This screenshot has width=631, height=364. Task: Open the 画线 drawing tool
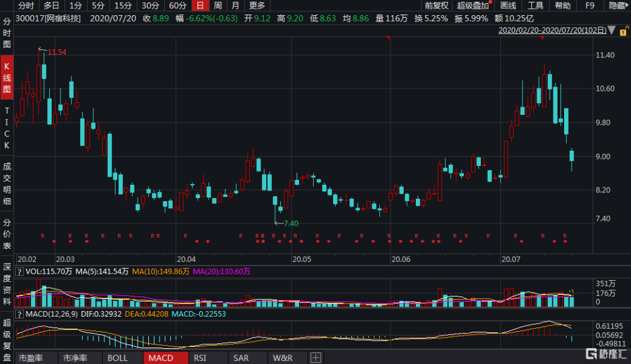coord(508,6)
